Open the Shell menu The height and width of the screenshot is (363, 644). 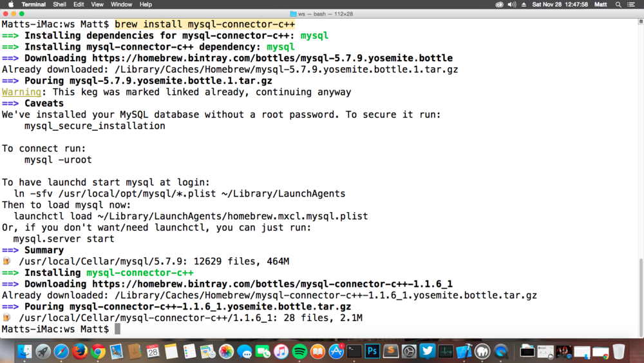point(59,5)
